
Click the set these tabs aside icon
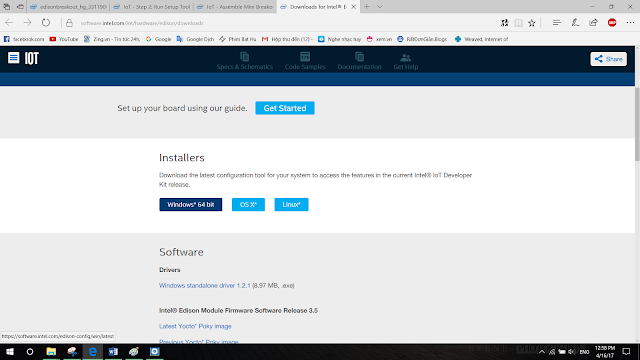coord(20,7)
